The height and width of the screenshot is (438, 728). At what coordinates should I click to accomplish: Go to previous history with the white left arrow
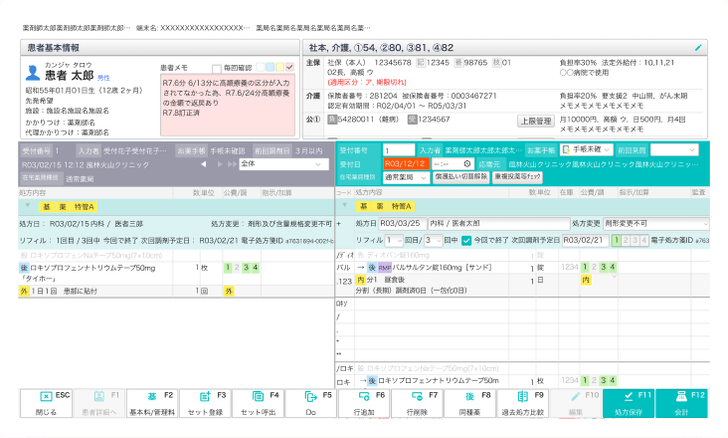click(203, 164)
